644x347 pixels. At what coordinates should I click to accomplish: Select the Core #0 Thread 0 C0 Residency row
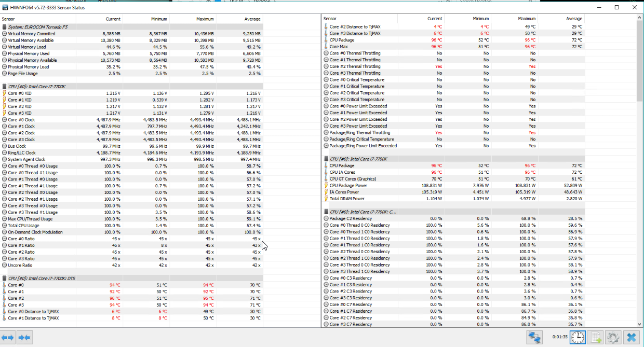(453, 225)
